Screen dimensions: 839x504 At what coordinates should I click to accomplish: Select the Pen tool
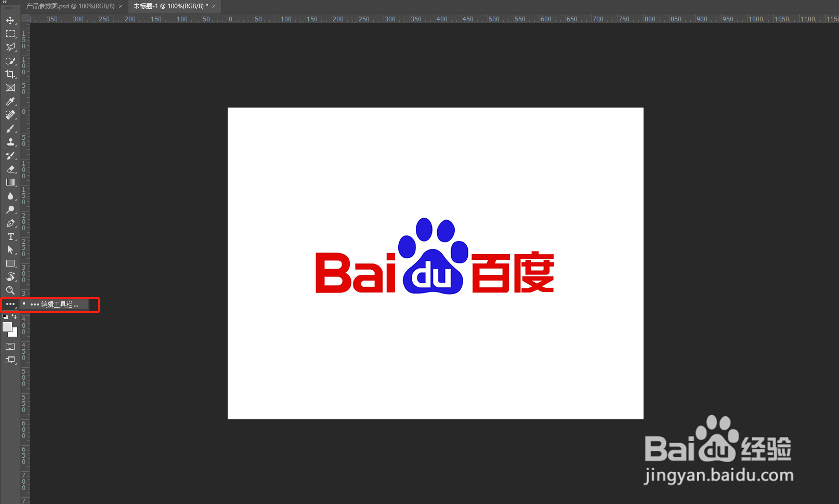coord(10,223)
